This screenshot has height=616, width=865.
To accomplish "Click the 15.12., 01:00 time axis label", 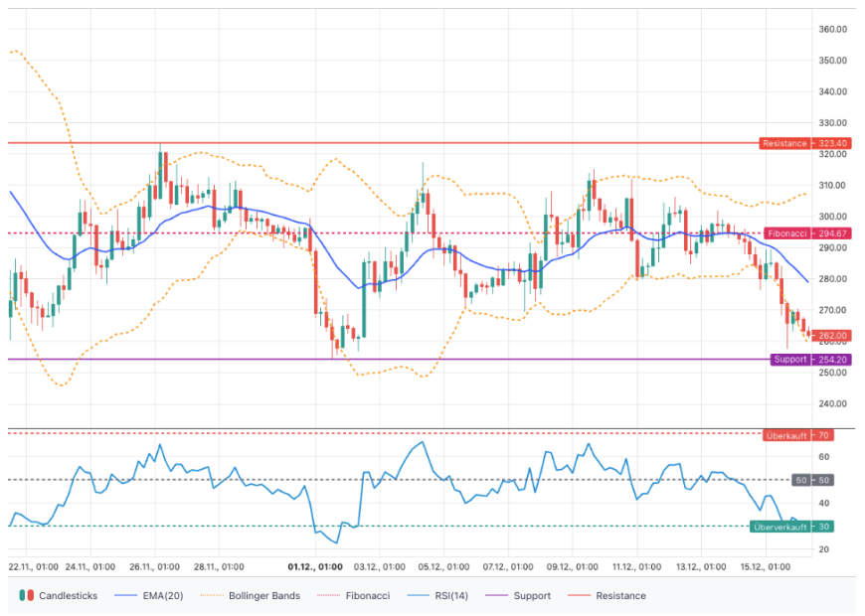I will click(766, 567).
